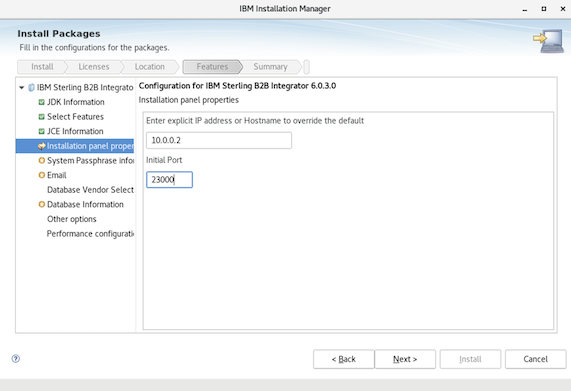571x391 pixels.
Task: Click the IP address or Hostname field
Action: click(219, 141)
